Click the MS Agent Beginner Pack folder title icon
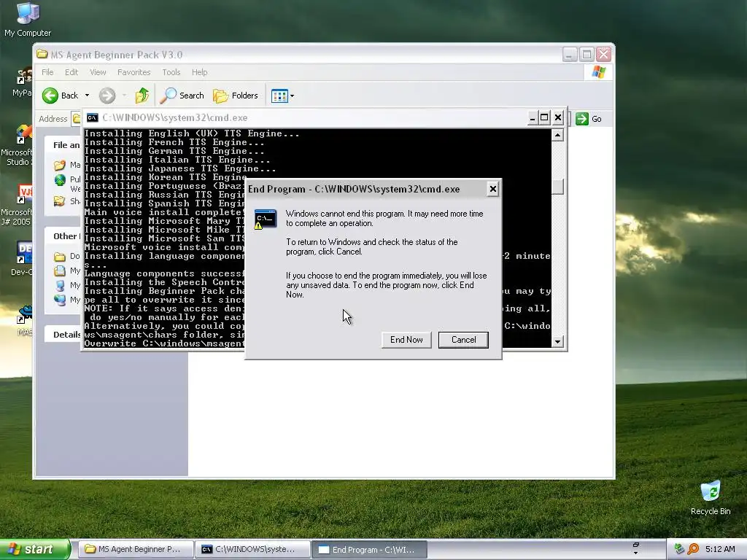Viewport: 747px width, 560px height. click(x=42, y=54)
